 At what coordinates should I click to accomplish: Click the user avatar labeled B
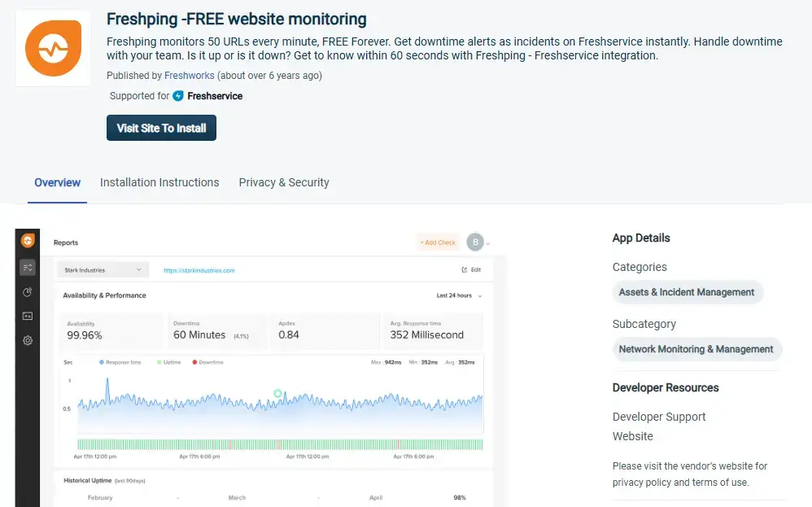pyautogui.click(x=475, y=242)
